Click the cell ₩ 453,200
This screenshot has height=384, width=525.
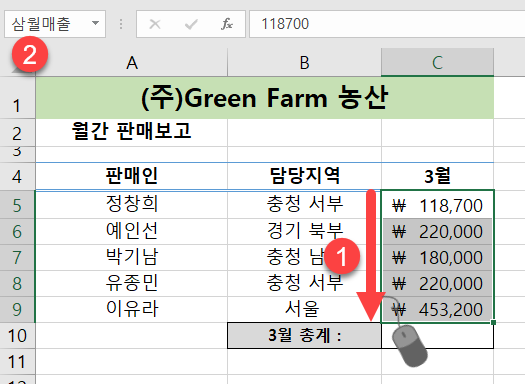pos(437,310)
